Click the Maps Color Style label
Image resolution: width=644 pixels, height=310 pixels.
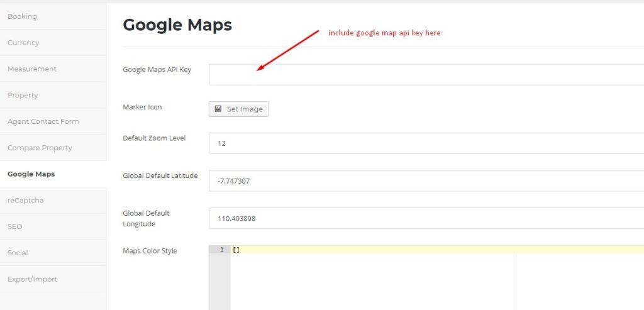(x=150, y=251)
